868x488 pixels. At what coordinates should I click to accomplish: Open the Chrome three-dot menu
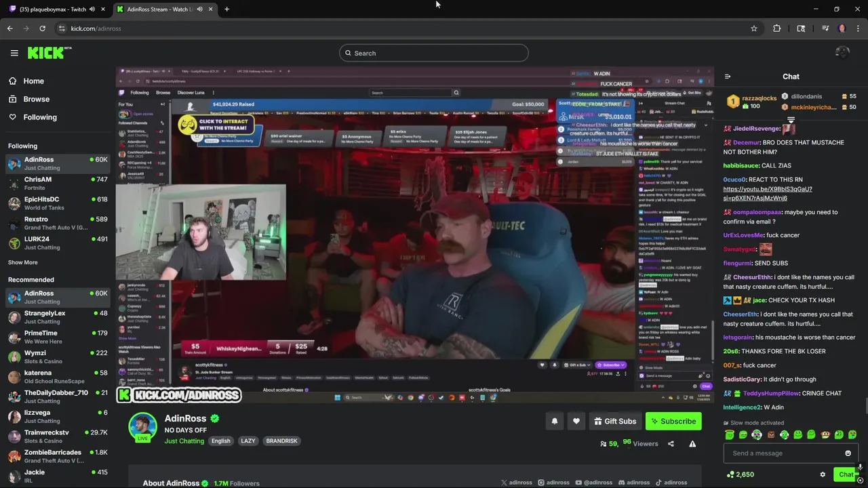click(x=858, y=28)
